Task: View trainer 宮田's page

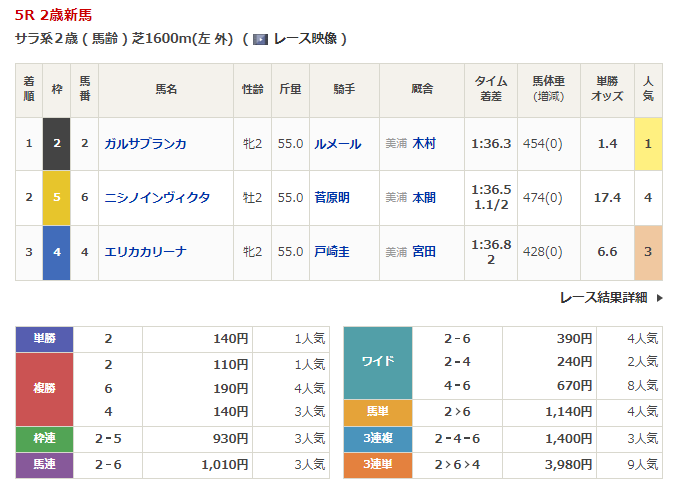Action: tap(424, 252)
